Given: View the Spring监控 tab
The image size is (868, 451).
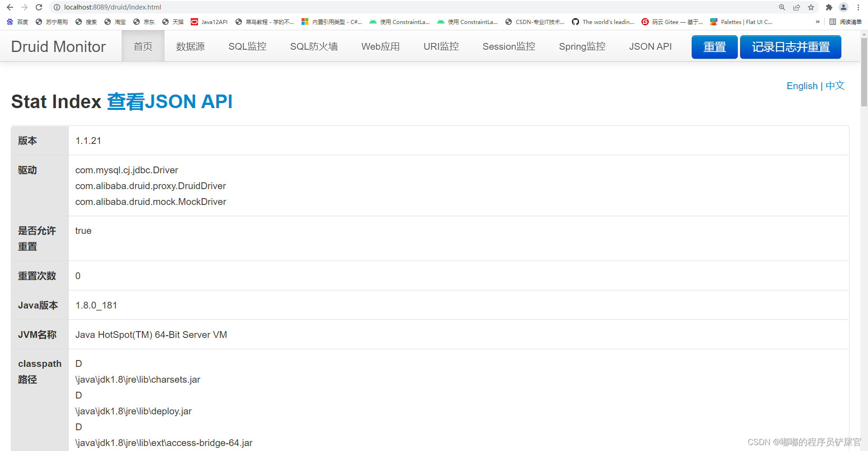Looking at the screenshot, I should (582, 46).
